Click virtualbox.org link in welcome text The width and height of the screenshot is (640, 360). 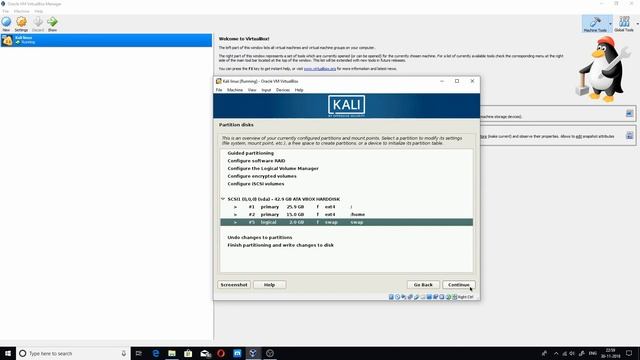tap(320, 69)
